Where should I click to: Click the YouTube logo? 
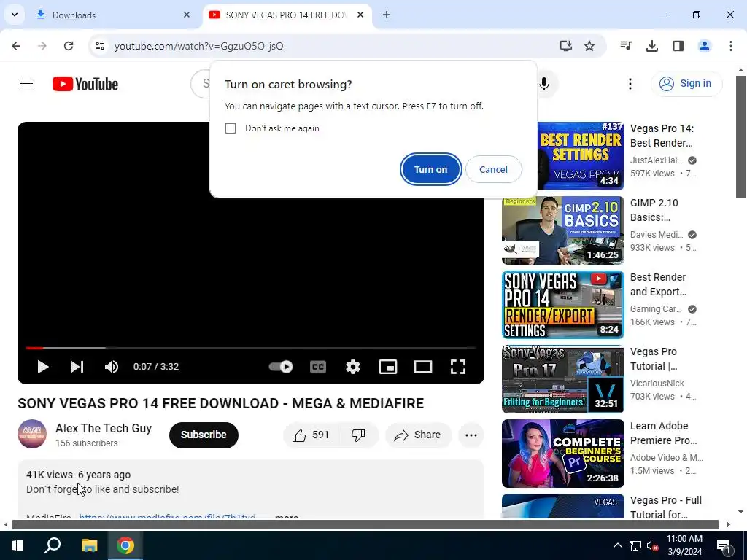point(85,84)
